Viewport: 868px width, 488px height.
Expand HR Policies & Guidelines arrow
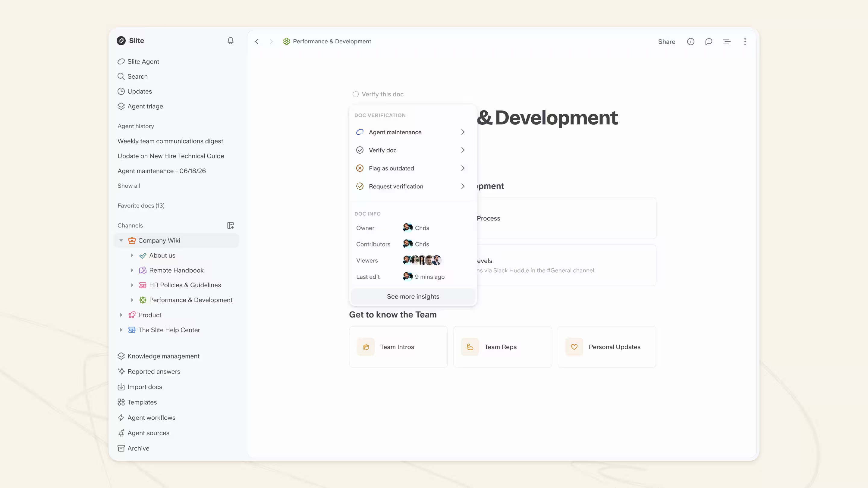(132, 285)
